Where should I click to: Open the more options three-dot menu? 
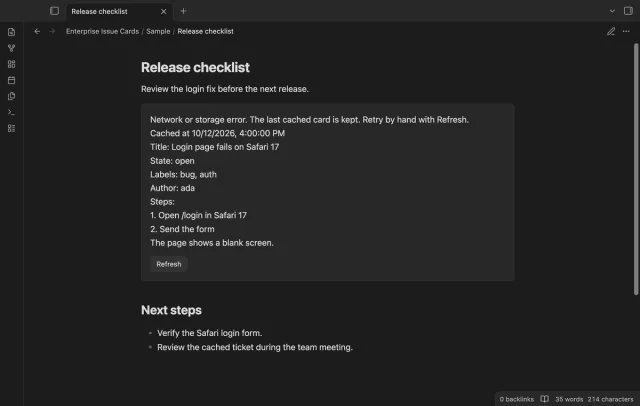pos(626,31)
